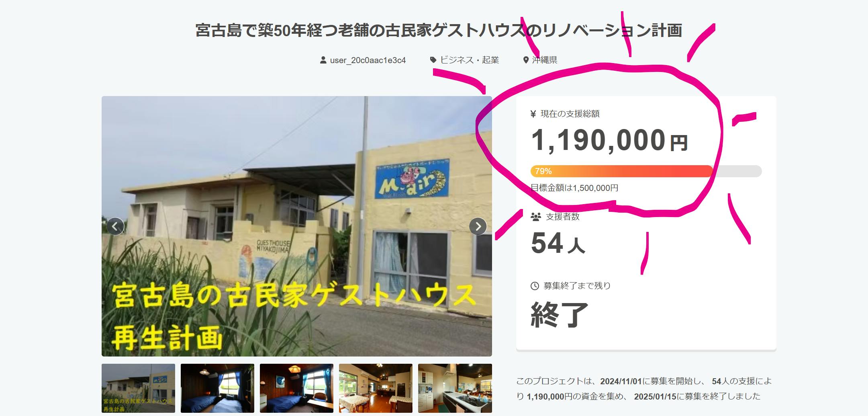Open the user_20c0aac1e3c4 profile link
This screenshot has height=416, width=868.
tap(368, 60)
